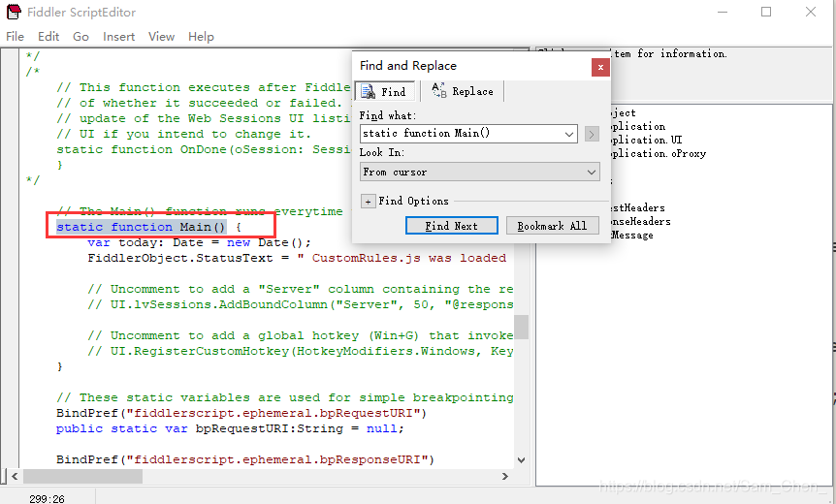
Task: Click the BindPref bpRequestURI line
Action: [241, 413]
